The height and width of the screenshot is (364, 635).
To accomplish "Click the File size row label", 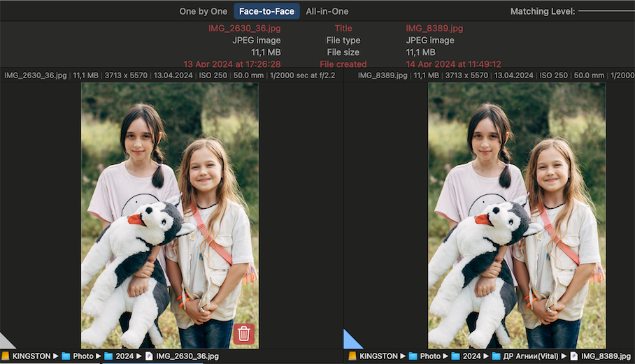I will (x=343, y=52).
